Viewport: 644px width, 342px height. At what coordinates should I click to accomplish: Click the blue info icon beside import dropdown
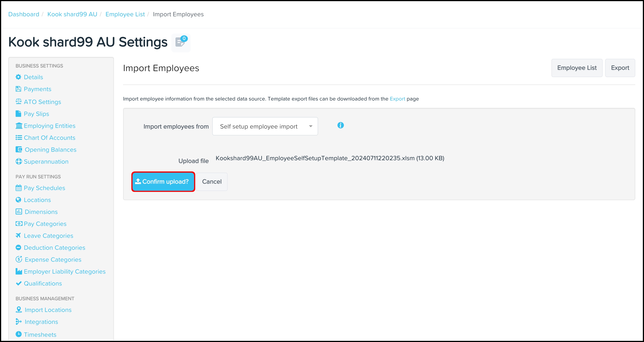point(341,125)
